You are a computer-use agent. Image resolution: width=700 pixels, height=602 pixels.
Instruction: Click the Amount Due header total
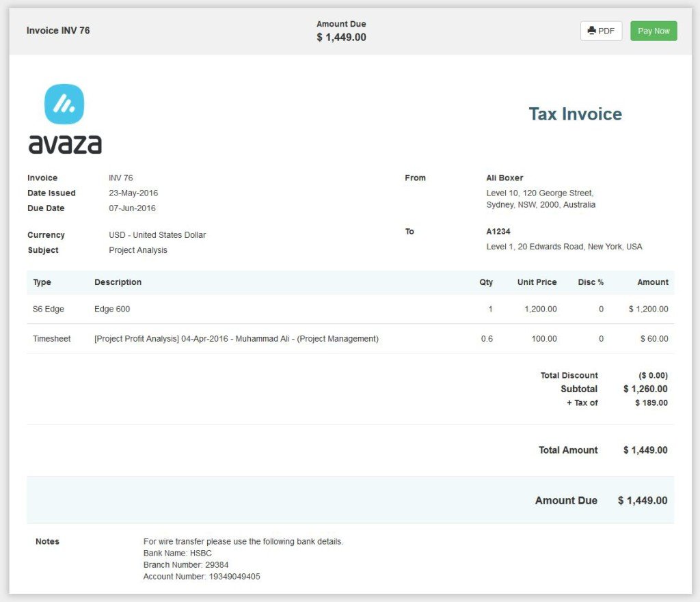point(342,36)
